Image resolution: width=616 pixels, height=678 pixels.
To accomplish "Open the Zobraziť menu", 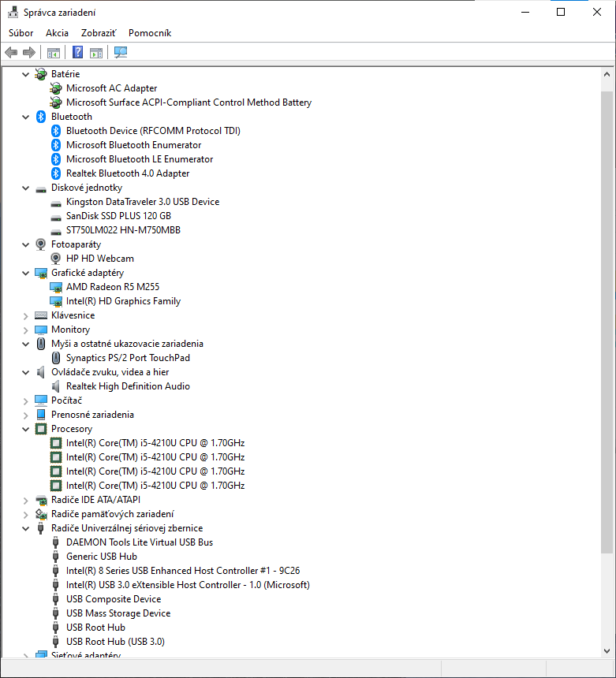I will pyautogui.click(x=99, y=33).
